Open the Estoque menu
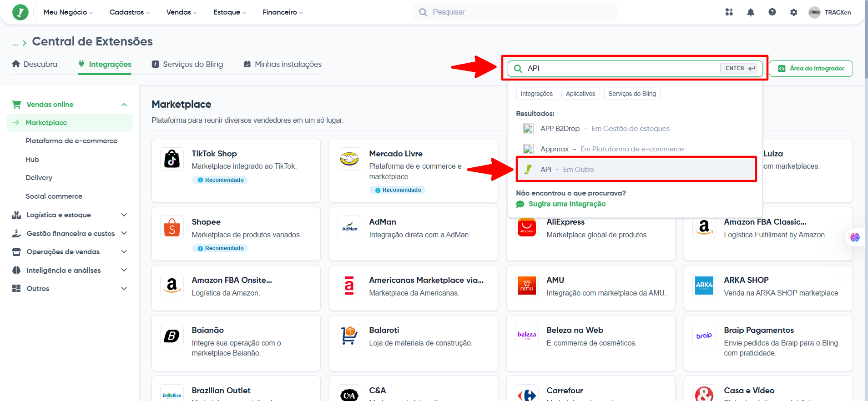This screenshot has height=401, width=868. [230, 12]
